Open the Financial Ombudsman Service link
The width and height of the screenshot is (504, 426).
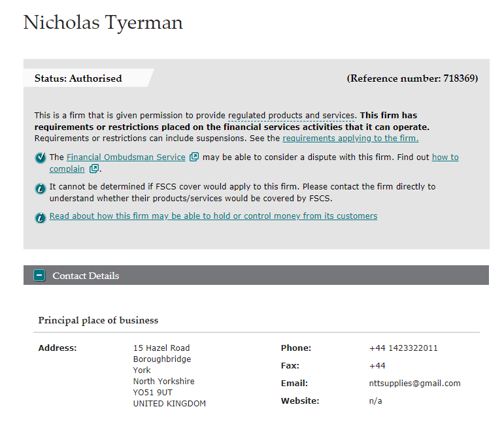click(126, 157)
